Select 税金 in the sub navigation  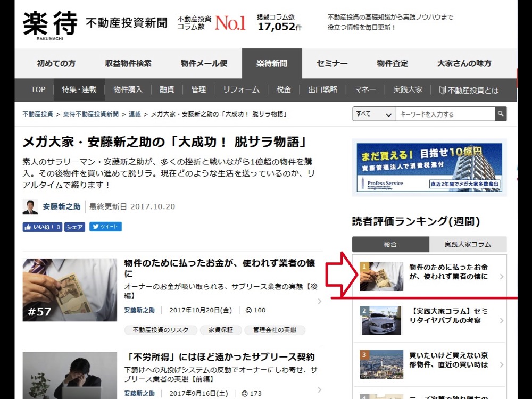[284, 89]
